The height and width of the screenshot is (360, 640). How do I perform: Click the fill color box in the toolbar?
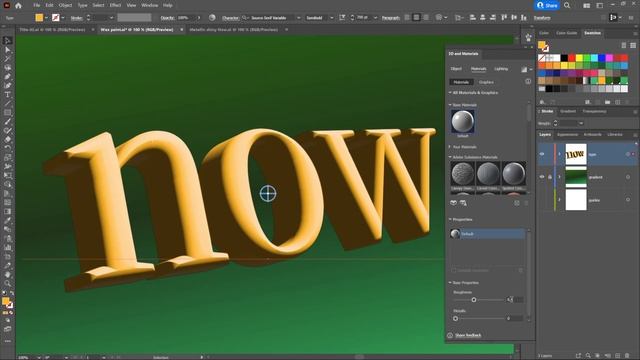click(5, 301)
